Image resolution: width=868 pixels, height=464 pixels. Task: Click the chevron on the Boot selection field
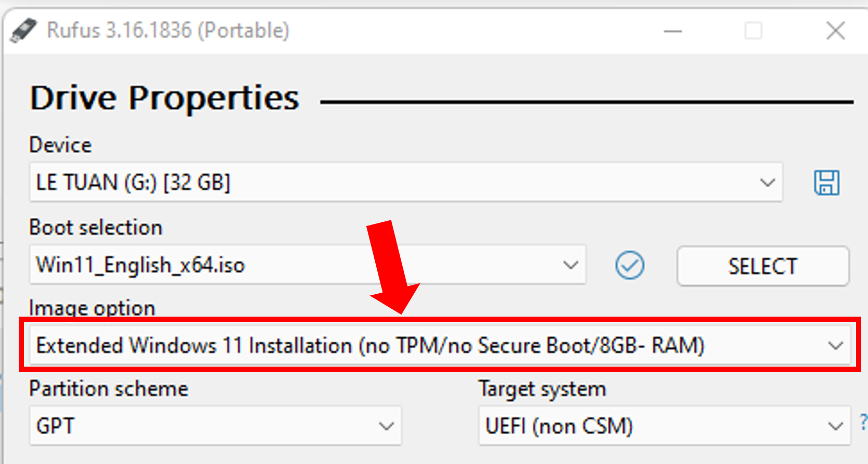coord(571,265)
